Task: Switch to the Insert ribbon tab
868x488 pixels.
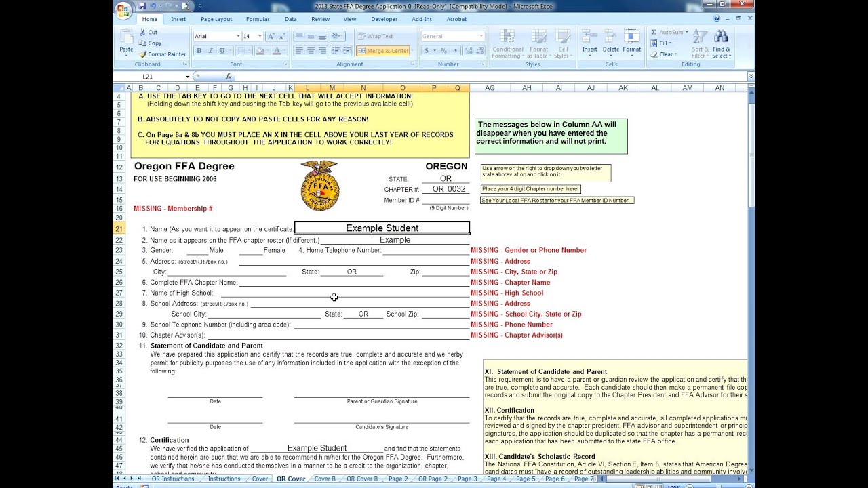Action: (178, 19)
